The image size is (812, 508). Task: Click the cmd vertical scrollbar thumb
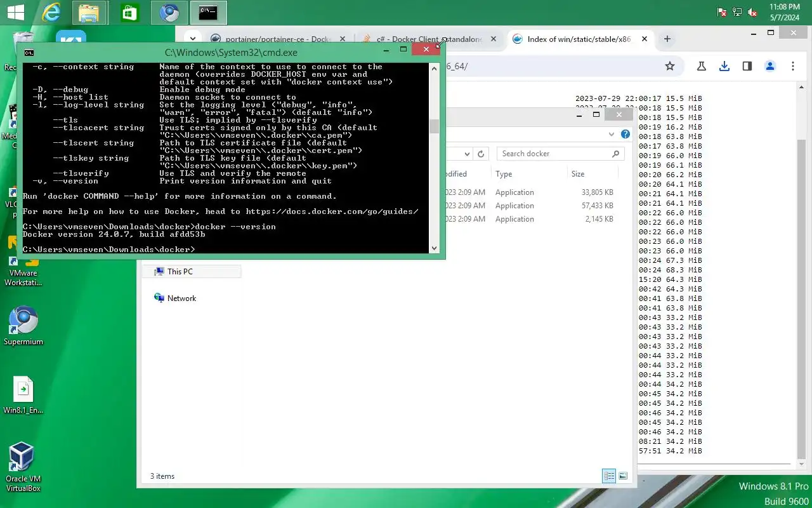[435, 126]
